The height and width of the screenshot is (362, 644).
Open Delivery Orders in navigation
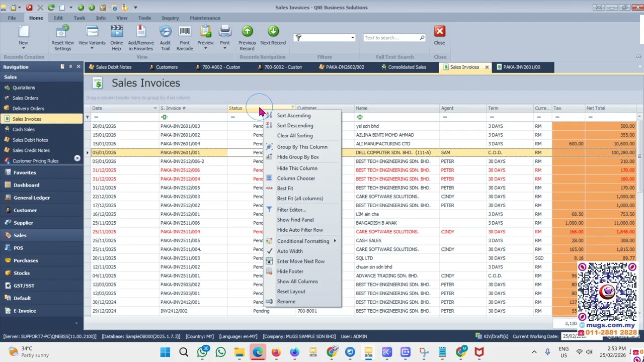coord(42,109)
